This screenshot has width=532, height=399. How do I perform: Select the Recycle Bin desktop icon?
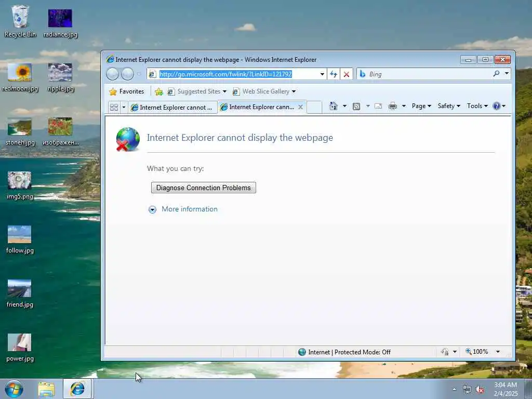coord(20,22)
